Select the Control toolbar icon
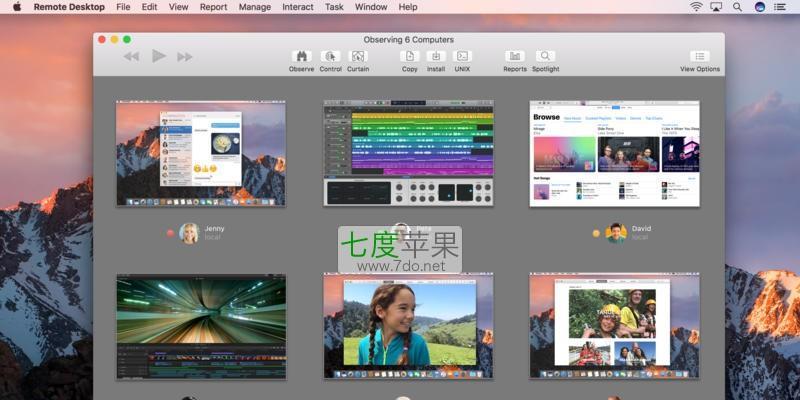The height and width of the screenshot is (400, 800). tap(331, 56)
